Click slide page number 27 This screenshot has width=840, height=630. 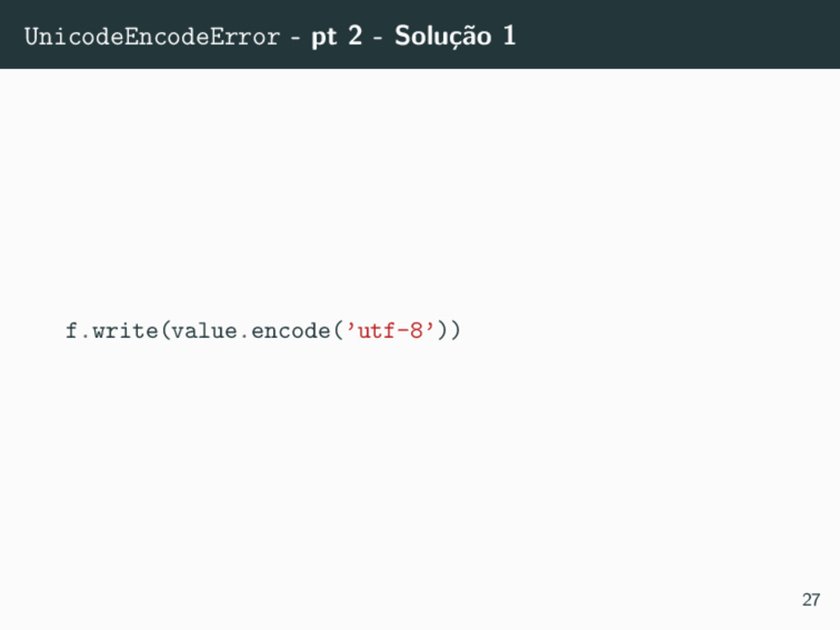810,600
